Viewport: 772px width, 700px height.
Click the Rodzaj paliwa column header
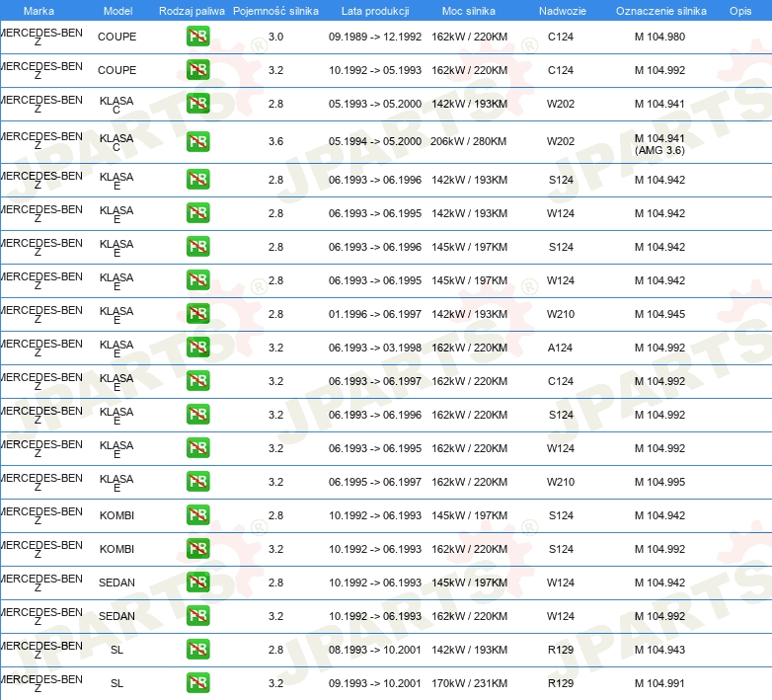click(192, 11)
